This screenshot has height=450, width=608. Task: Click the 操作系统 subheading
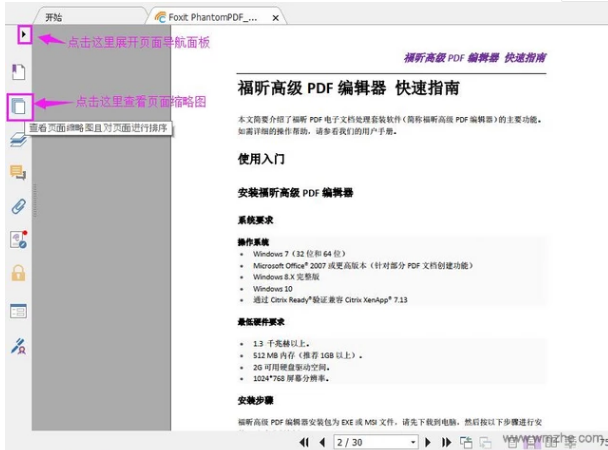pos(253,243)
